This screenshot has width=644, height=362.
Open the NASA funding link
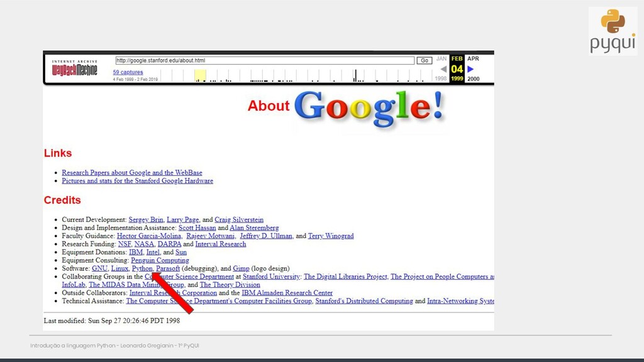[x=144, y=244]
